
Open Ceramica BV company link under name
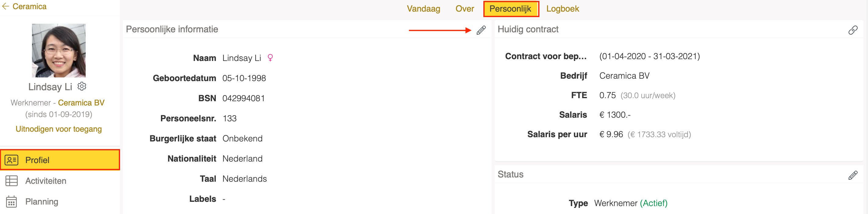[x=81, y=103]
